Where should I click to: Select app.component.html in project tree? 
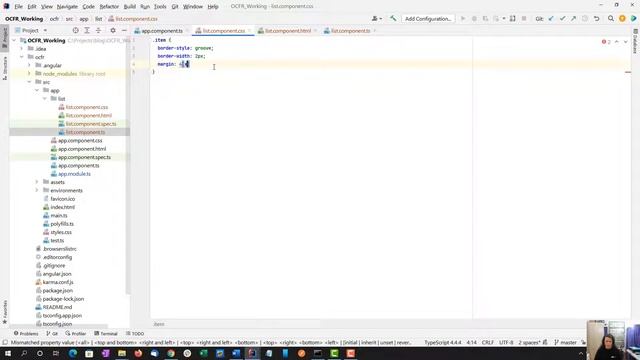click(82, 149)
